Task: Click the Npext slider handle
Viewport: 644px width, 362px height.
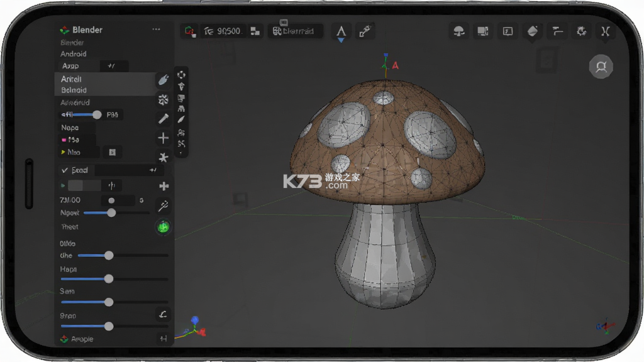Action: [x=111, y=212]
